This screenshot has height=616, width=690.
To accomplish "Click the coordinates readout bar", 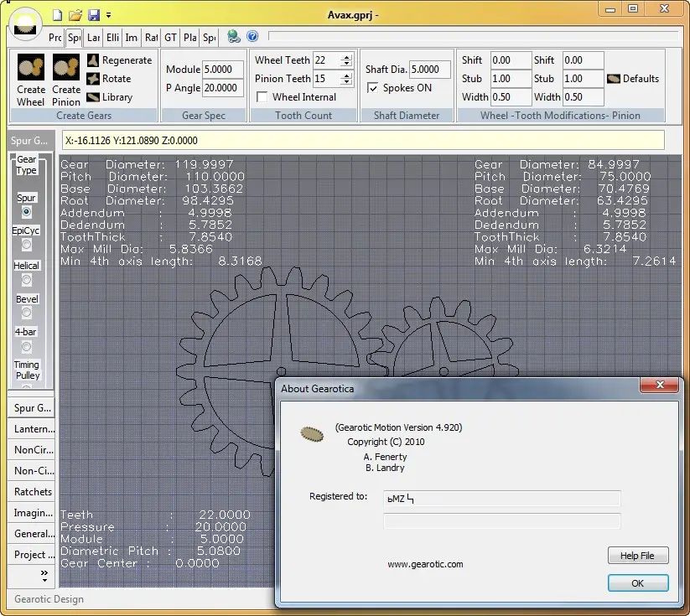I will pyautogui.click(x=363, y=140).
